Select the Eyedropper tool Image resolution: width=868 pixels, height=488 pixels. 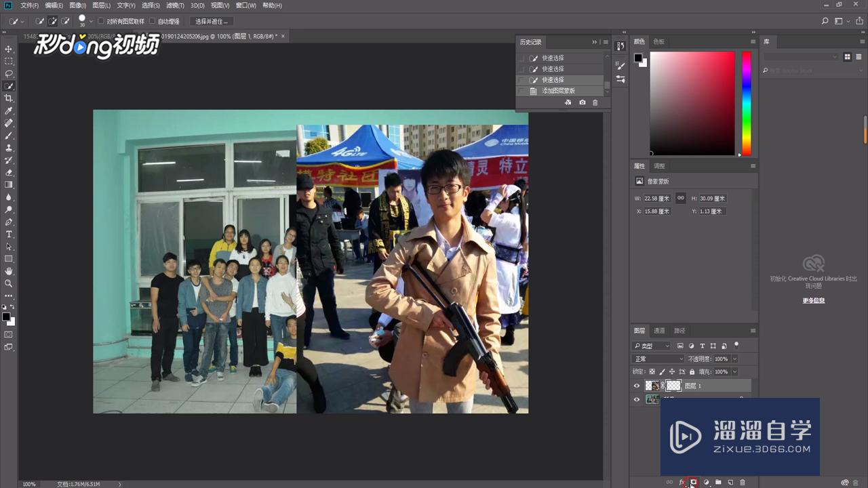[x=9, y=110]
